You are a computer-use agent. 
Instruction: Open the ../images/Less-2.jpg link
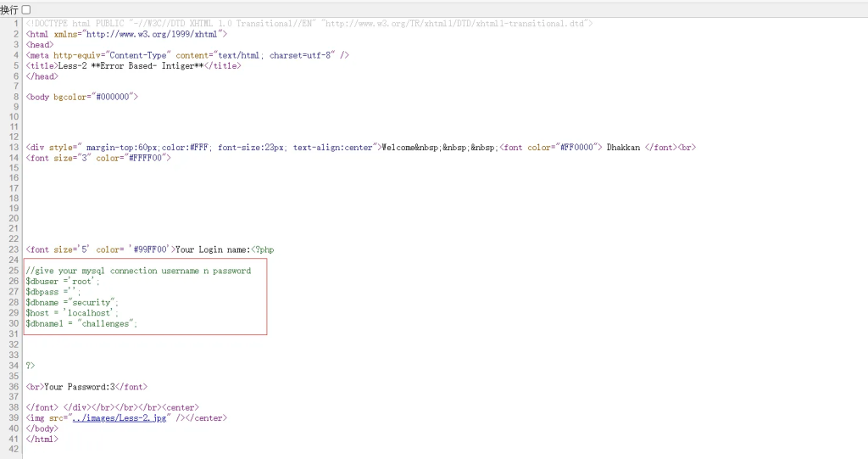click(x=118, y=418)
